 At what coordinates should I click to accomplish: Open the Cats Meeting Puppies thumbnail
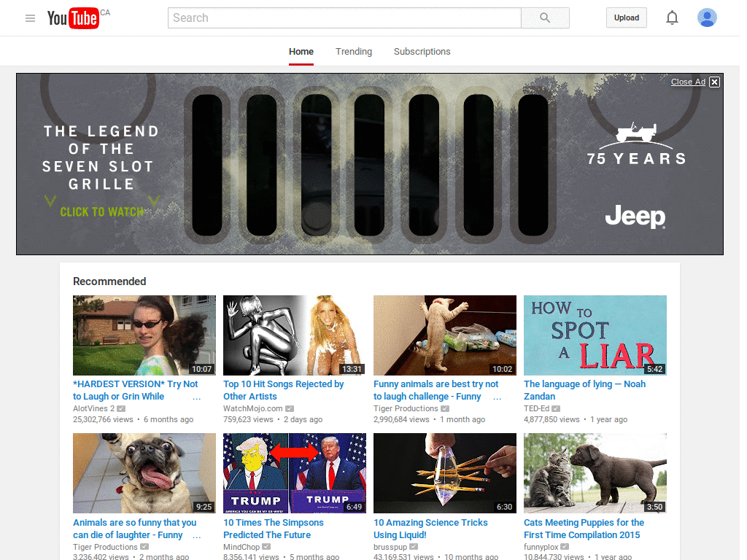click(595, 472)
